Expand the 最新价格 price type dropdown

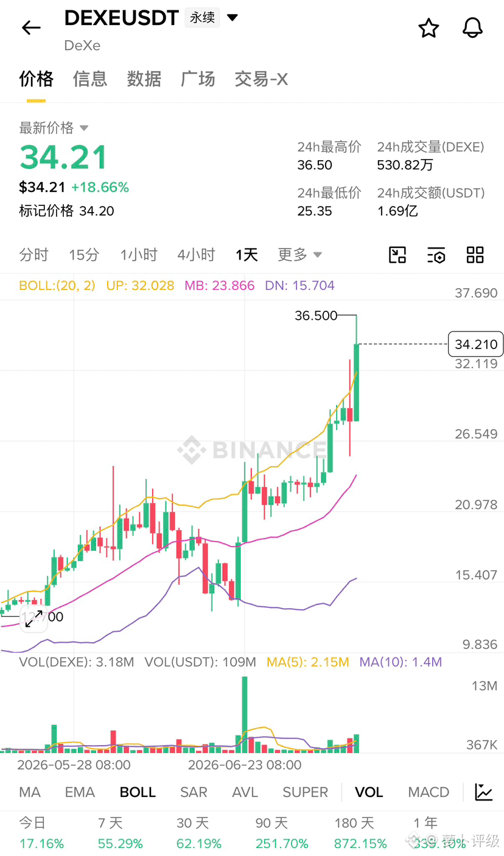point(84,128)
